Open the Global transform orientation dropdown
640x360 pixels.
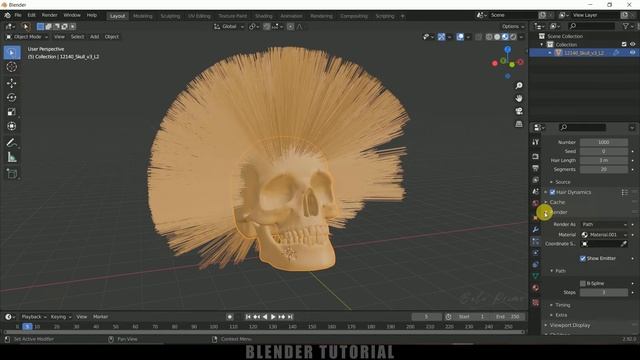coord(229,27)
